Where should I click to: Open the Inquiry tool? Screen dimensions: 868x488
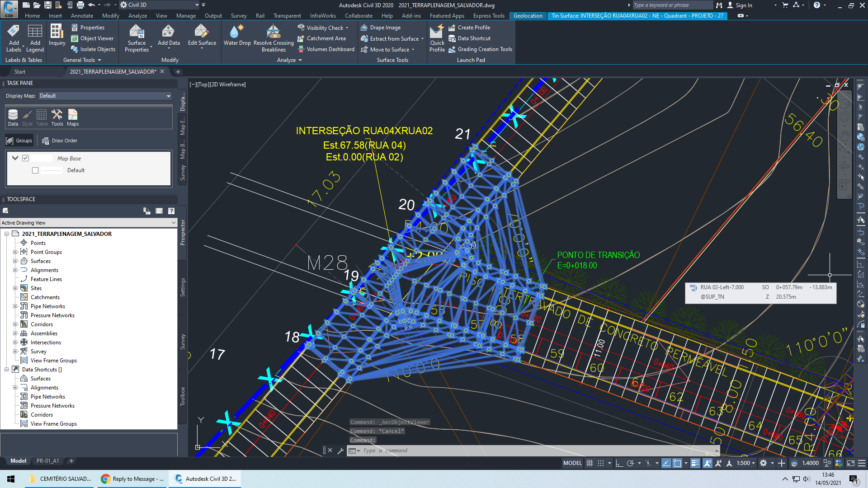(57, 35)
